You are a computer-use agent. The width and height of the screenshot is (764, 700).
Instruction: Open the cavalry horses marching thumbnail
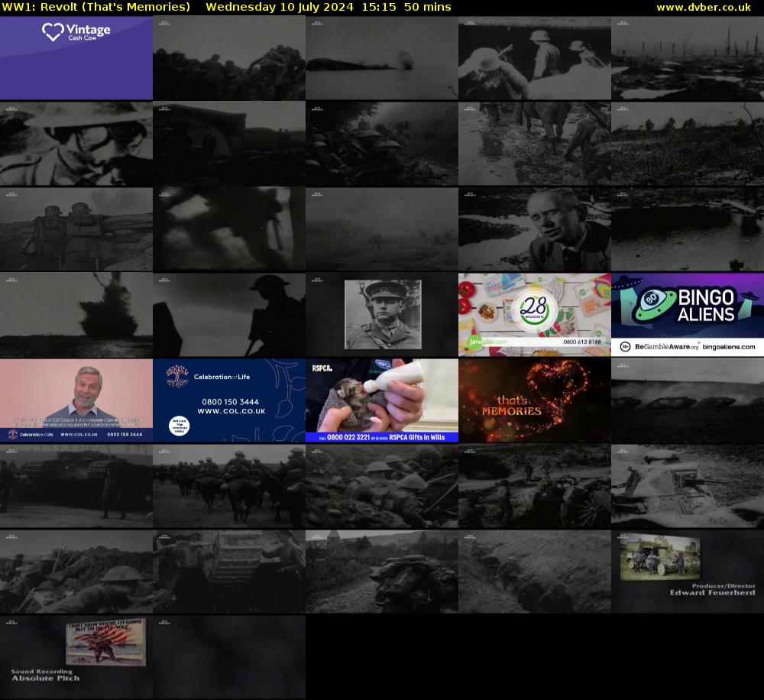click(229, 486)
